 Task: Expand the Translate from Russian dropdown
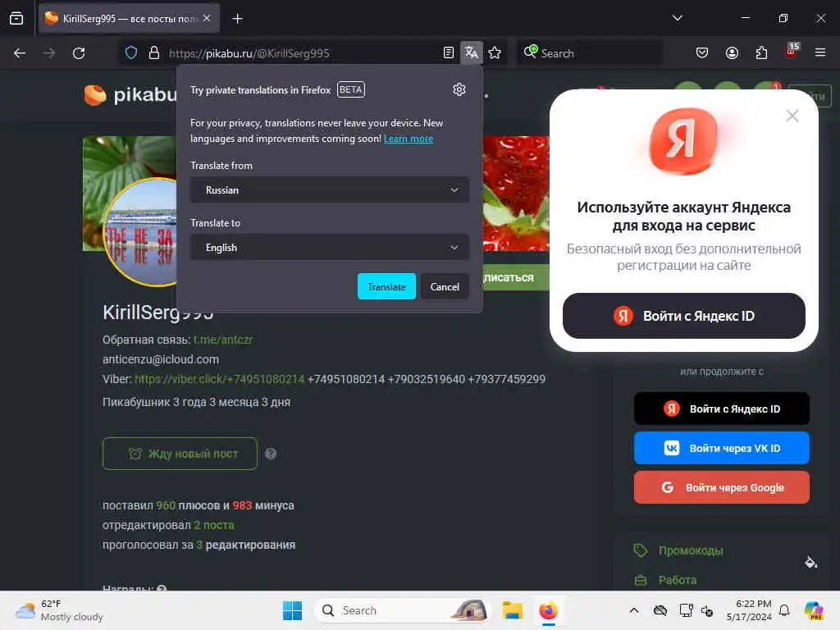[330, 190]
